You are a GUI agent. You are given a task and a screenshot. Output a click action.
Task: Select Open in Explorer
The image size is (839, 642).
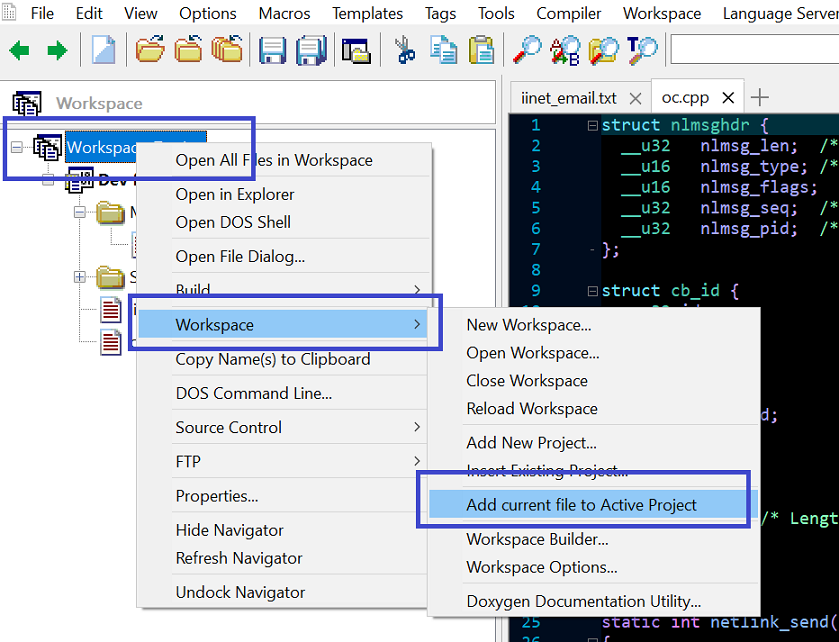coord(283,194)
